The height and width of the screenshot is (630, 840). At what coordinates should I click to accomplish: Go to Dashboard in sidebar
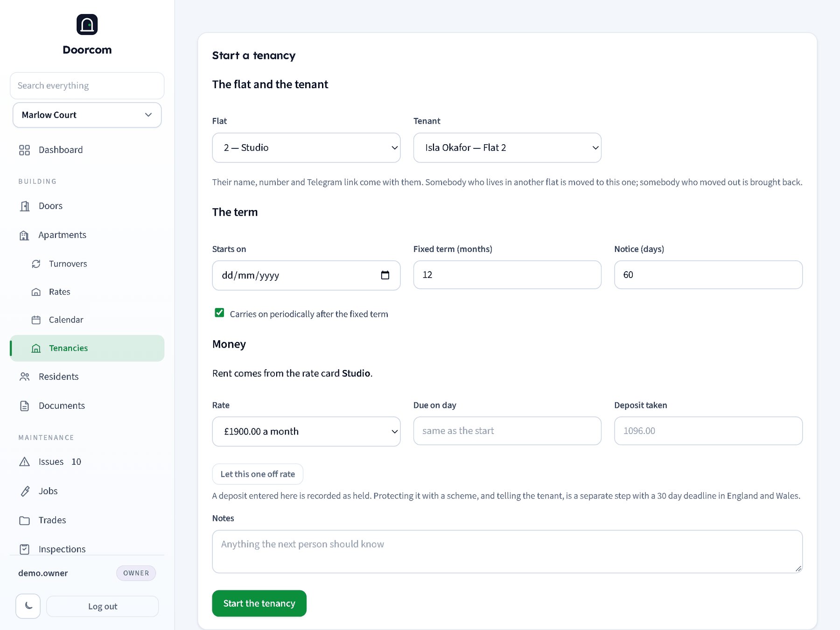87,150
